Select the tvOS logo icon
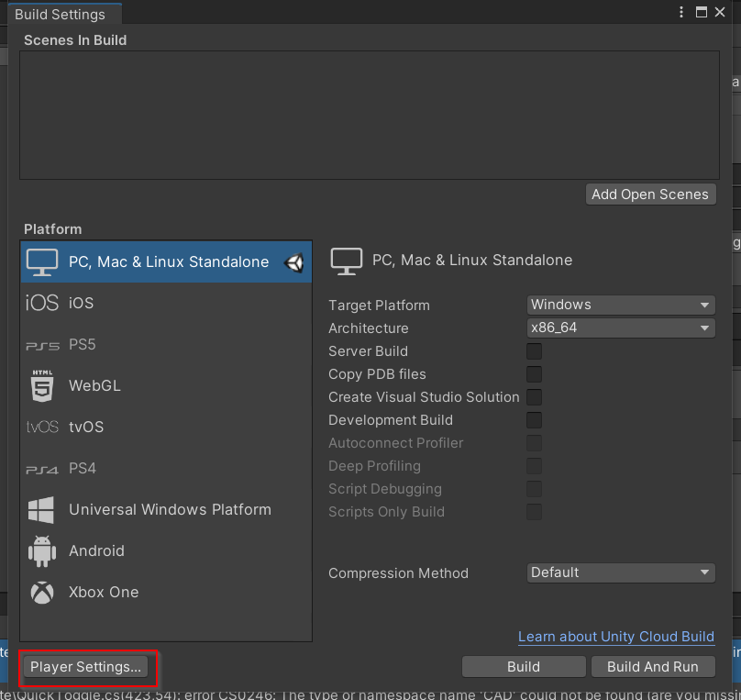This screenshot has height=700, width=741. (42, 427)
